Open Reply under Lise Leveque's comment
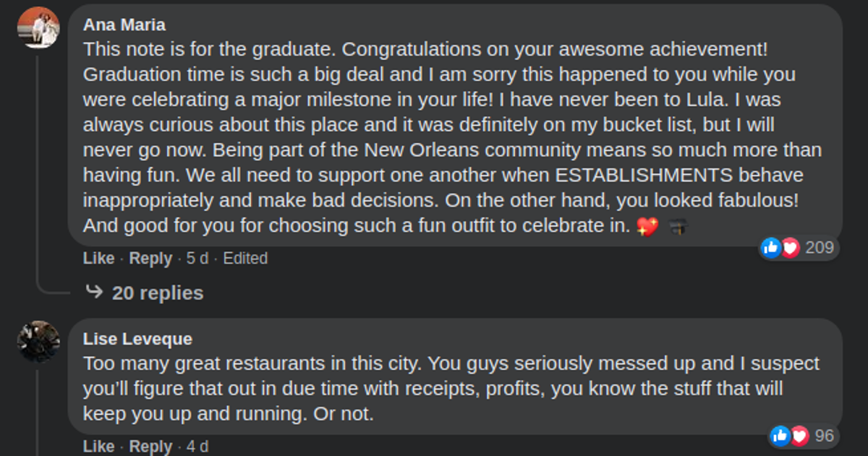 tap(150, 446)
